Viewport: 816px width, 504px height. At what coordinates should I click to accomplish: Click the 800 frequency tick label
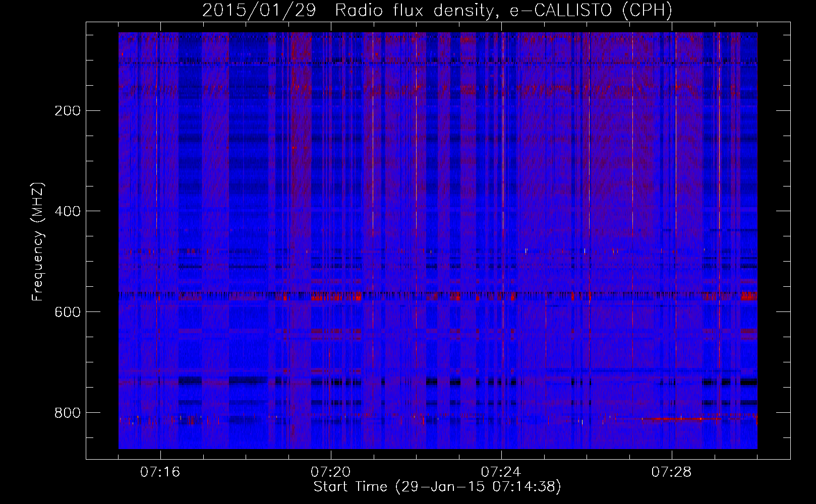click(x=68, y=413)
